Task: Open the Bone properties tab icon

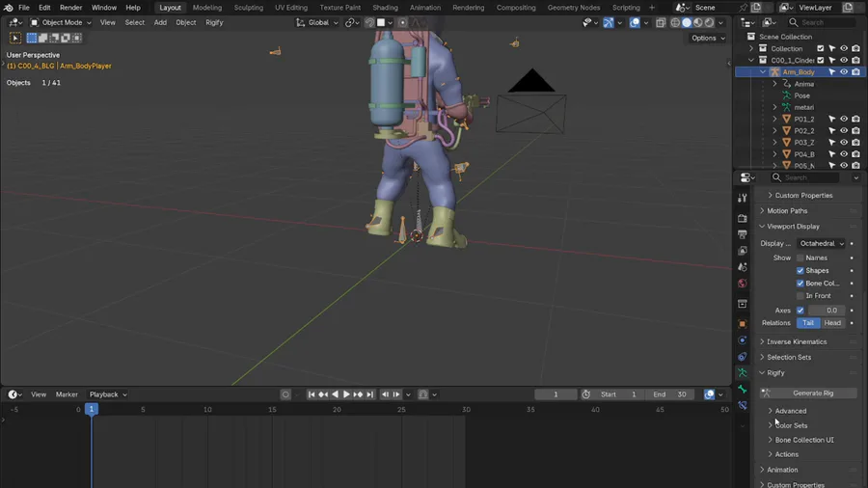Action: tap(743, 390)
